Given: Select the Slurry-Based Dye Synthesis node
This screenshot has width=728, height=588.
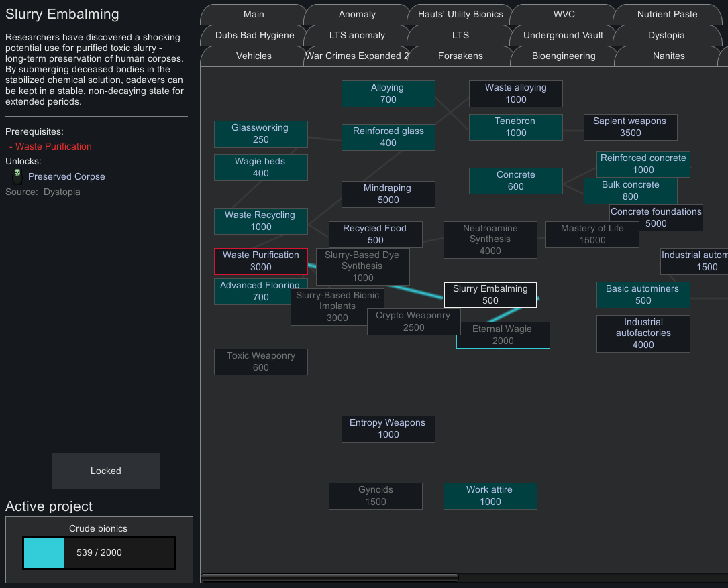Looking at the screenshot, I should (x=362, y=266).
